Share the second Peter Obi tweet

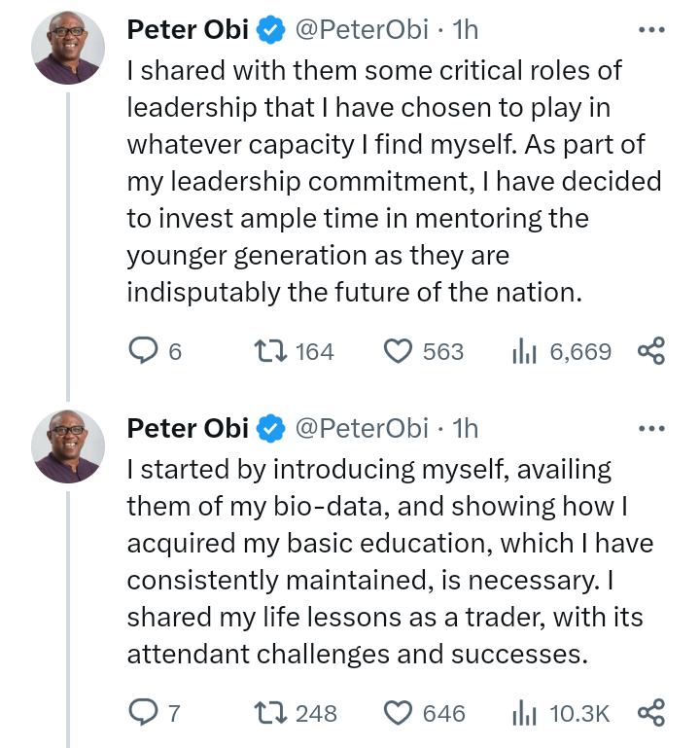pyautogui.click(x=650, y=713)
